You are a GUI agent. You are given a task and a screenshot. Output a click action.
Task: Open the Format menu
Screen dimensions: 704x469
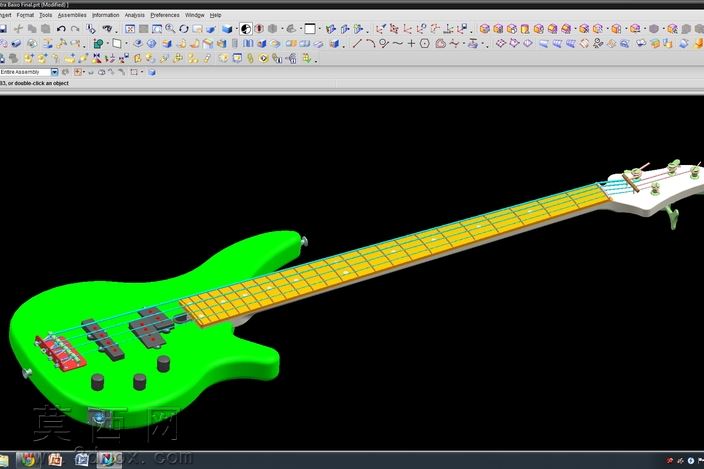pyautogui.click(x=25, y=15)
